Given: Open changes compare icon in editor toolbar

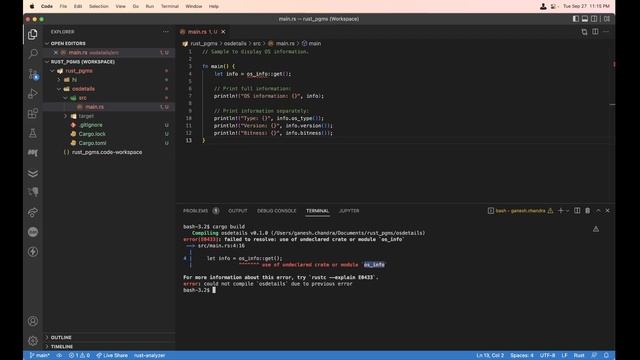Looking at the screenshot, I should [x=584, y=31].
